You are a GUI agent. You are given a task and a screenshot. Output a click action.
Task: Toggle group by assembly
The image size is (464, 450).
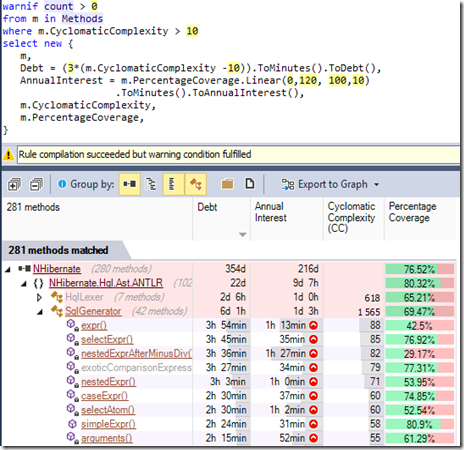(130, 184)
